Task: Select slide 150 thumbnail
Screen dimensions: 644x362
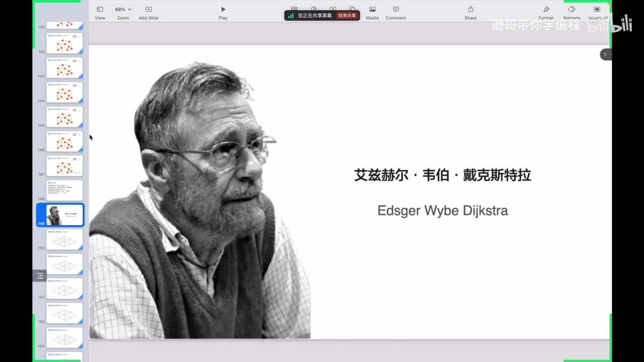Action: click(65, 240)
